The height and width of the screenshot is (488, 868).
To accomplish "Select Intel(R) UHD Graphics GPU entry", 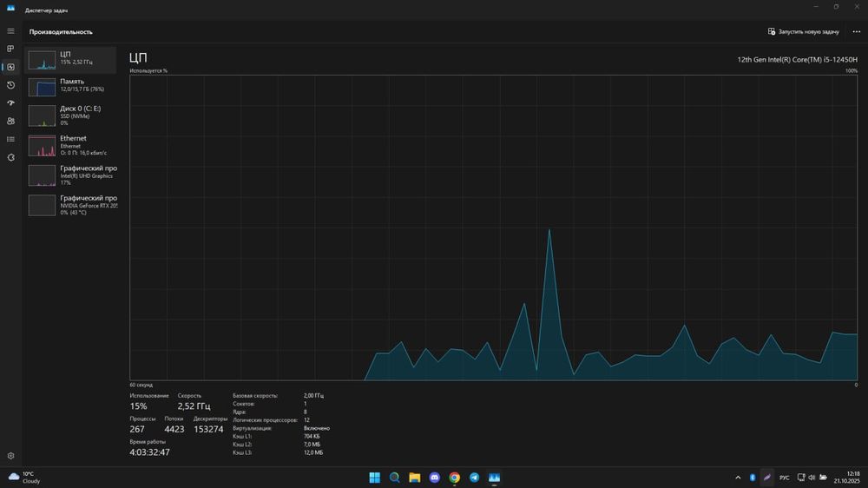I will 70,175.
